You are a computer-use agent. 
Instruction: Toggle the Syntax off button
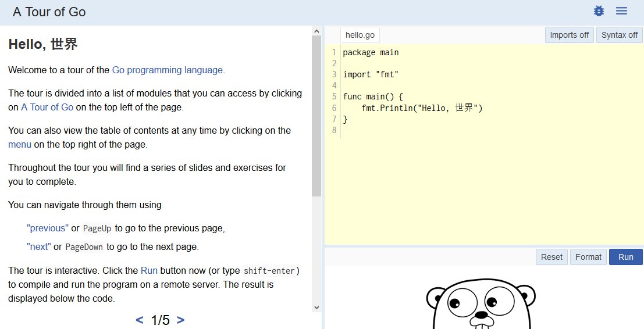(x=619, y=35)
